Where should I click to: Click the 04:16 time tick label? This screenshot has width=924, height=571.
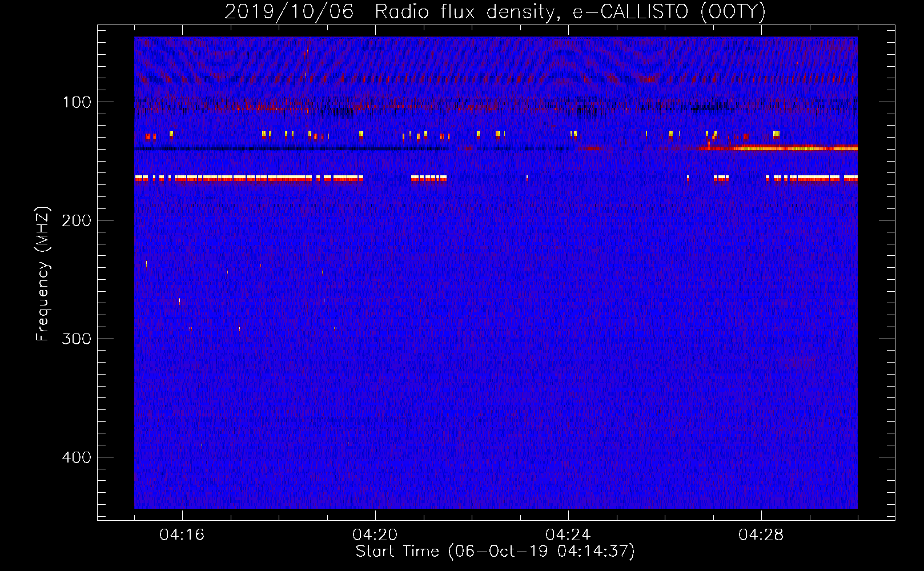[x=182, y=535]
